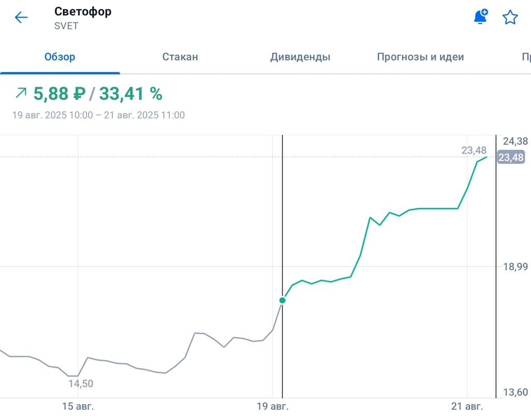Click the highlighted 23,48 price badge on axis

tap(511, 157)
